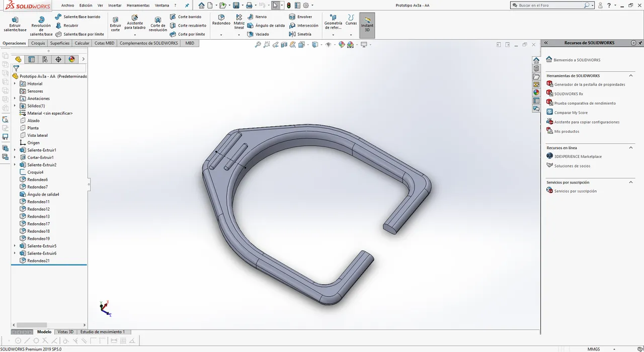
Task: Switch to the Superficies tab
Action: coord(60,43)
